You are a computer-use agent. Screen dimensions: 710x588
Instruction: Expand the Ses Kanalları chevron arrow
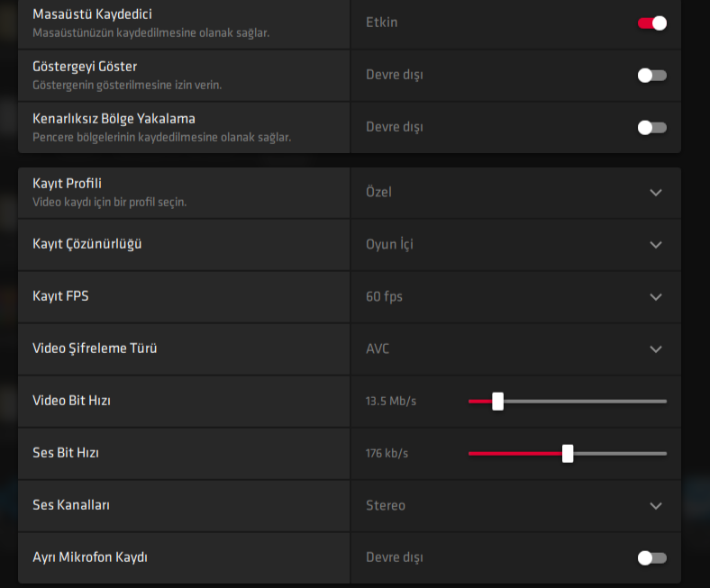pyautogui.click(x=655, y=506)
